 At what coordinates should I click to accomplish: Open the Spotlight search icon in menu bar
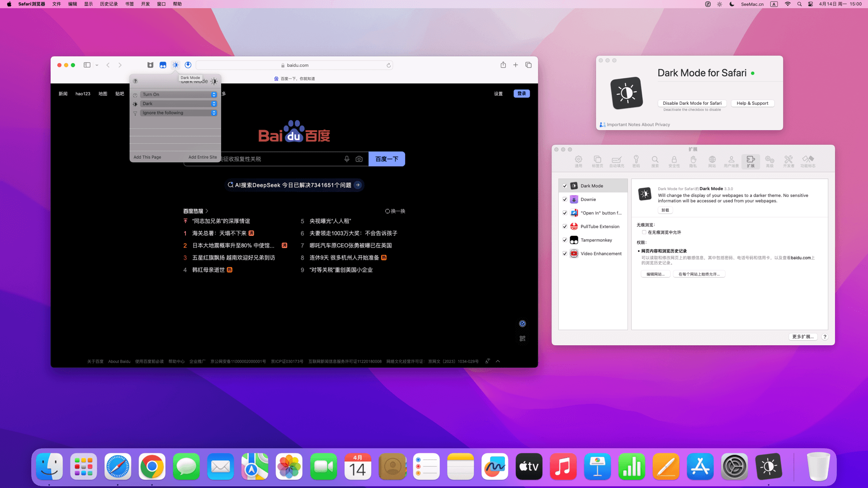[799, 4]
